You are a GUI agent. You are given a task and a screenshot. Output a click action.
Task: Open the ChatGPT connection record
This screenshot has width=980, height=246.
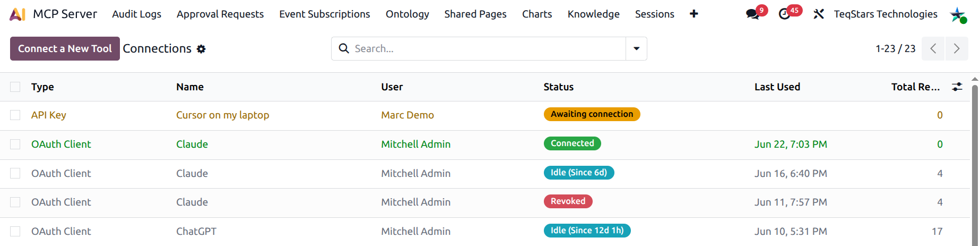(196, 232)
